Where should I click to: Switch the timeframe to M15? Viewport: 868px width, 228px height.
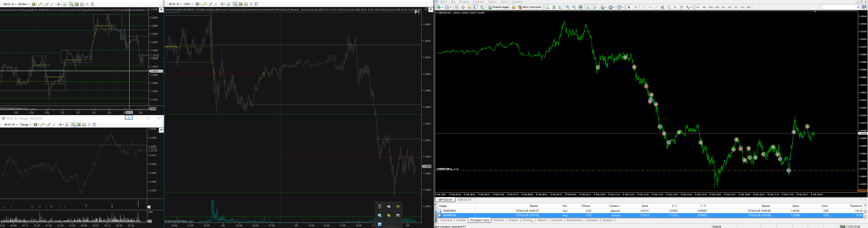pyautogui.click(x=711, y=7)
